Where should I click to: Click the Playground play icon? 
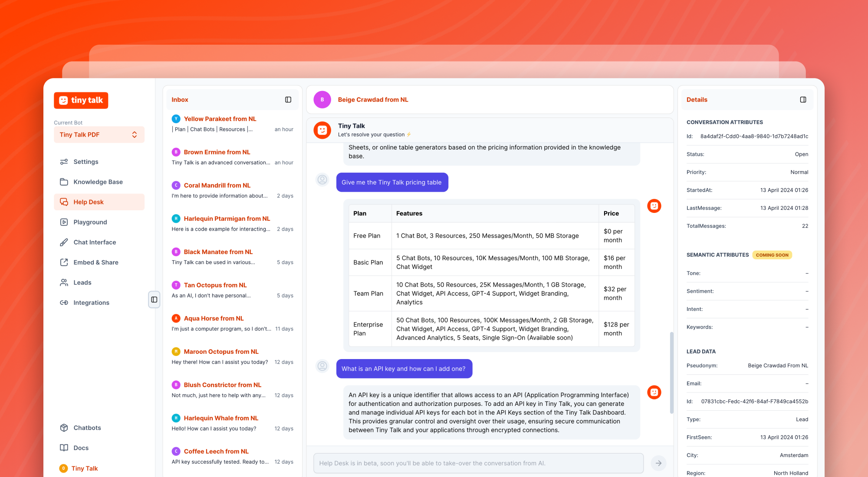[64, 222]
